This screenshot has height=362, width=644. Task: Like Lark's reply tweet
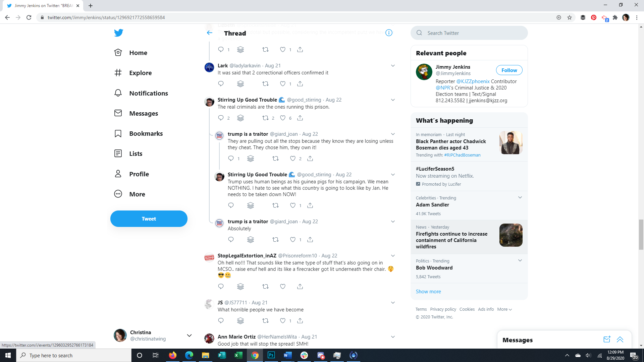pos(283,84)
